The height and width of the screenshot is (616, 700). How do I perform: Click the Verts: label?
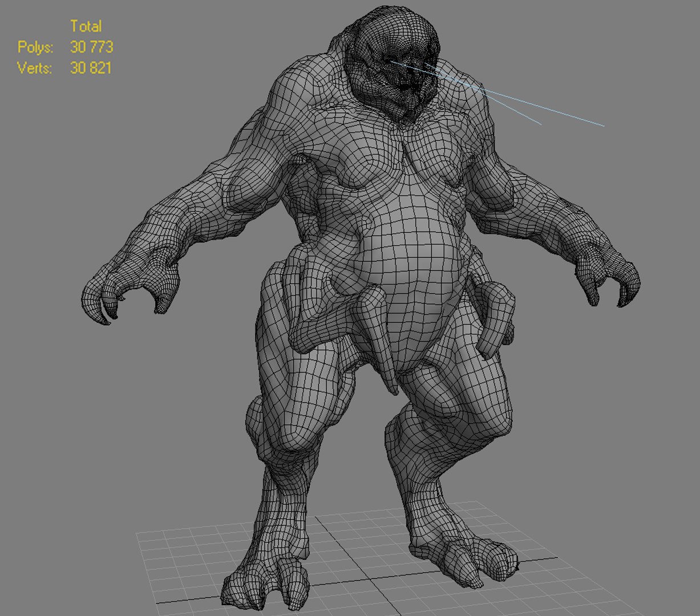click(35, 68)
